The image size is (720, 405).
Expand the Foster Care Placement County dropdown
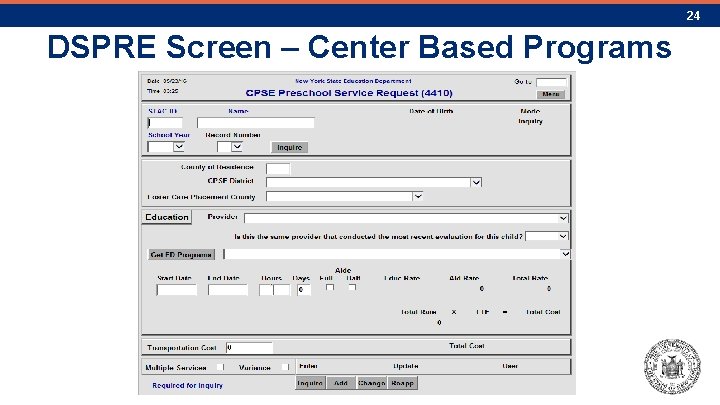coord(417,197)
